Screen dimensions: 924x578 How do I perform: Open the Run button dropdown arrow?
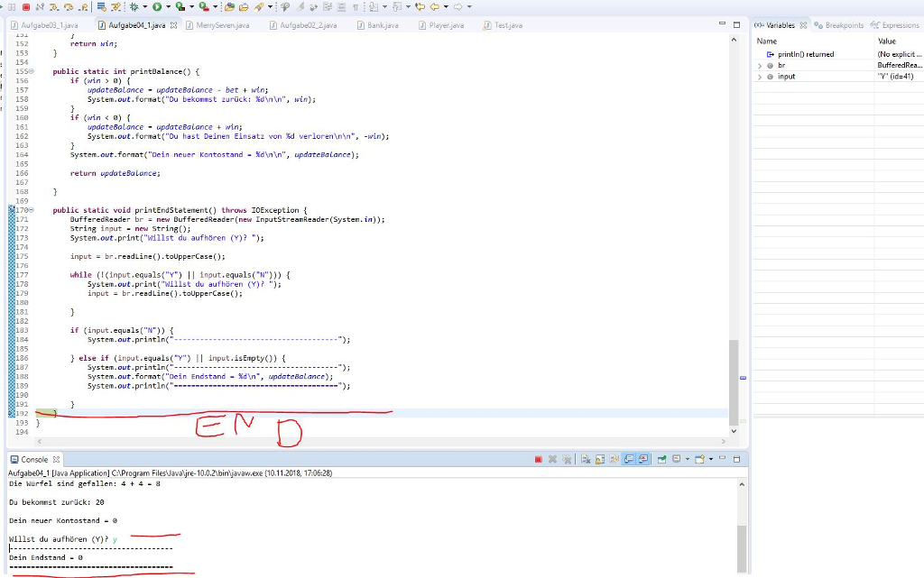(169, 7)
